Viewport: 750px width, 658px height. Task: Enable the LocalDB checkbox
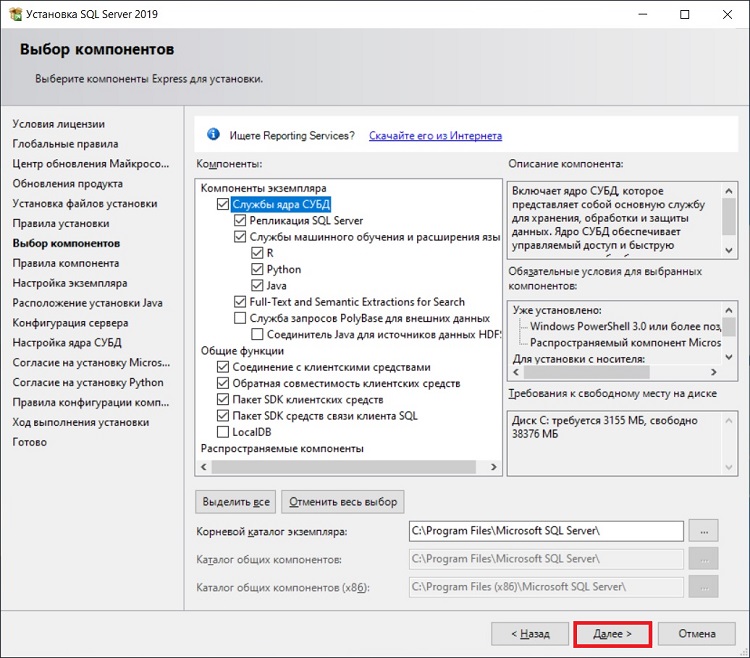point(223,432)
